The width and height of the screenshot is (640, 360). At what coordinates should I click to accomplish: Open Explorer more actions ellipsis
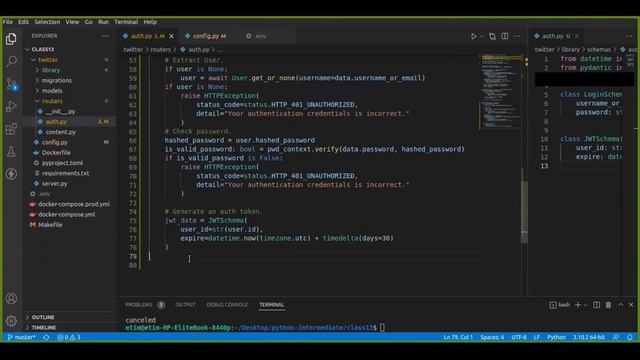pyautogui.click(x=105, y=36)
